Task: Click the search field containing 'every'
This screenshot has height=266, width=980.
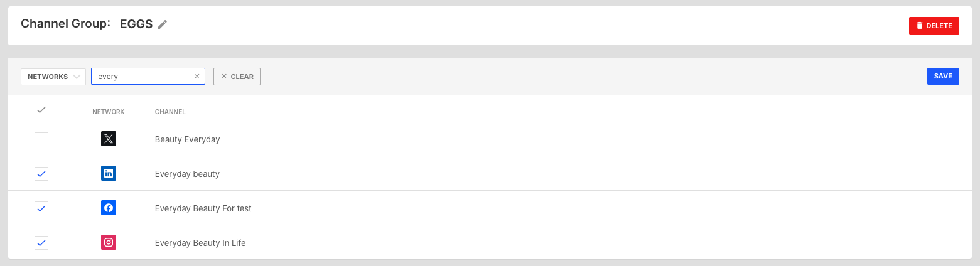Action: [148, 77]
